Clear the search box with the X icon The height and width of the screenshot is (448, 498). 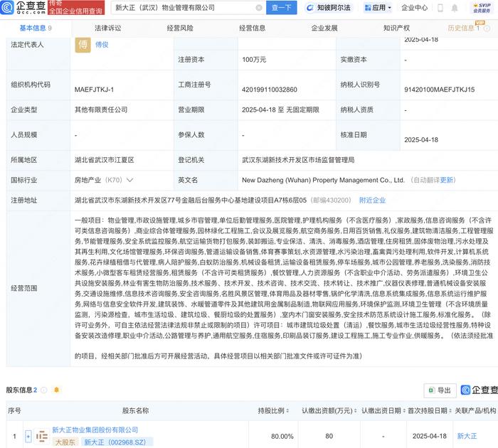coord(259,8)
